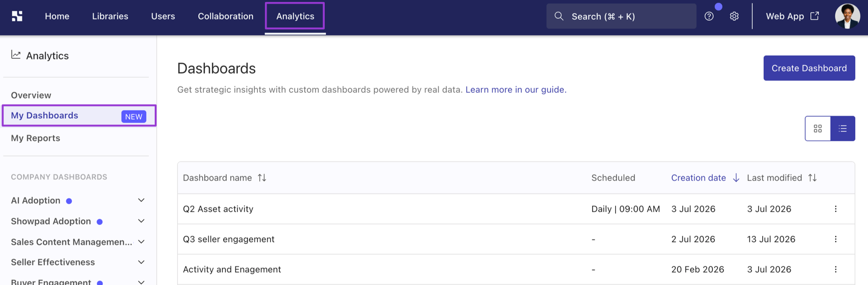Open the Q2 Asset activity dashboard
The width and height of the screenshot is (868, 285).
pos(218,209)
